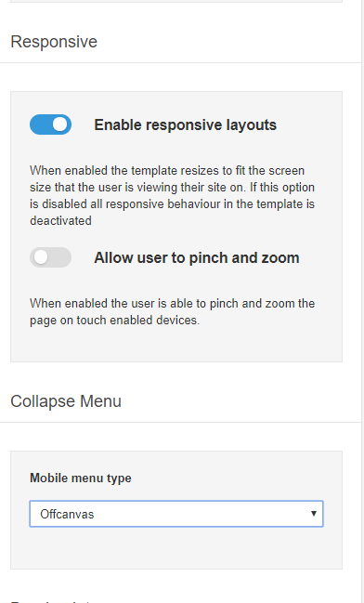Screen dimensions: 364x603
Task: Click the divider under the Collapse Menu heading
Action: pos(181,422)
